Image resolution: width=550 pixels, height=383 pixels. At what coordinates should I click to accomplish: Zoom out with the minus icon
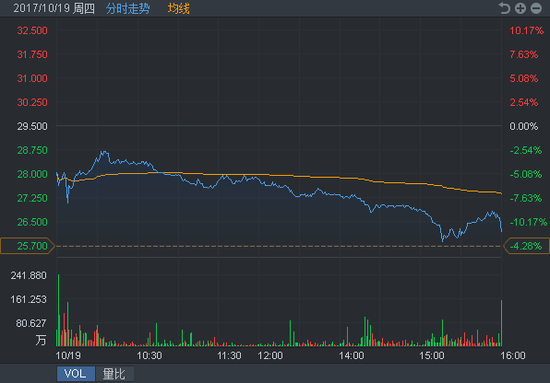pyautogui.click(x=536, y=8)
